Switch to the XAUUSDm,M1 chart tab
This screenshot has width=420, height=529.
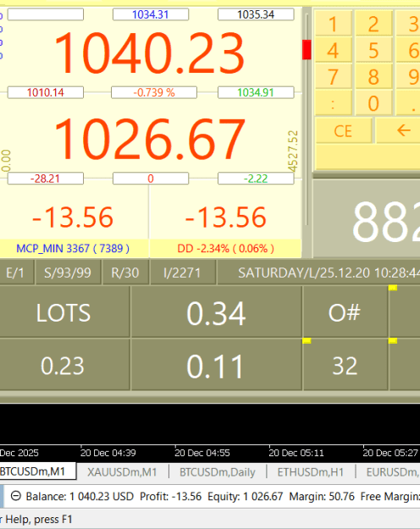coord(122,471)
